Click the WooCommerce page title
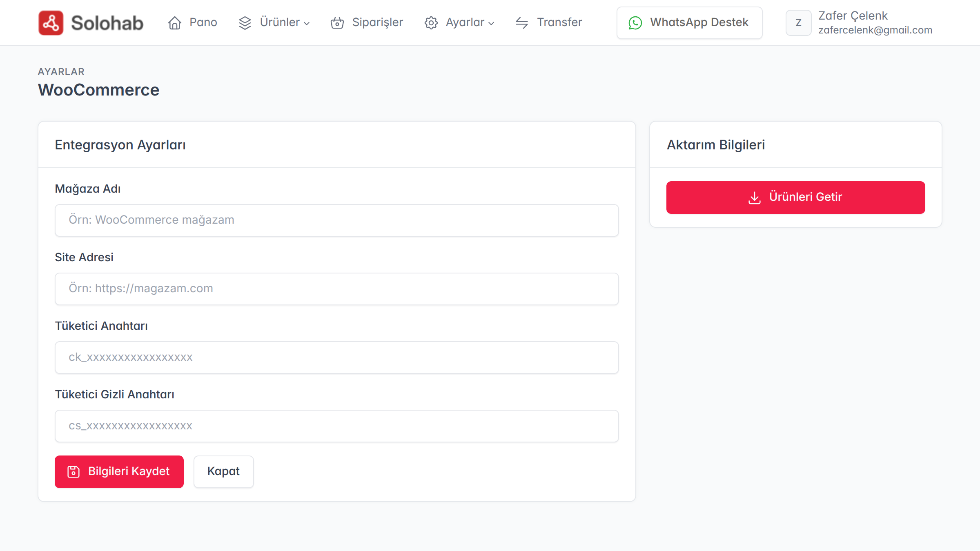 coord(99,90)
